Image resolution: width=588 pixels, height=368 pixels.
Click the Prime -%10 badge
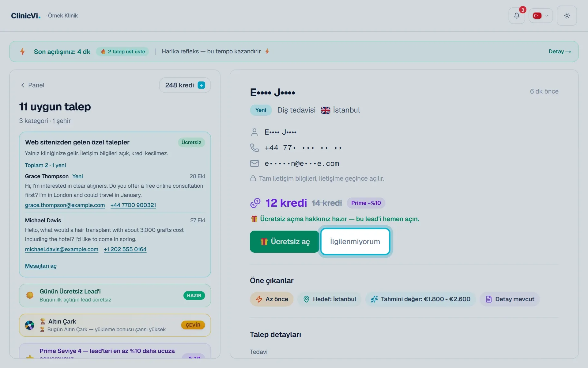coord(366,203)
